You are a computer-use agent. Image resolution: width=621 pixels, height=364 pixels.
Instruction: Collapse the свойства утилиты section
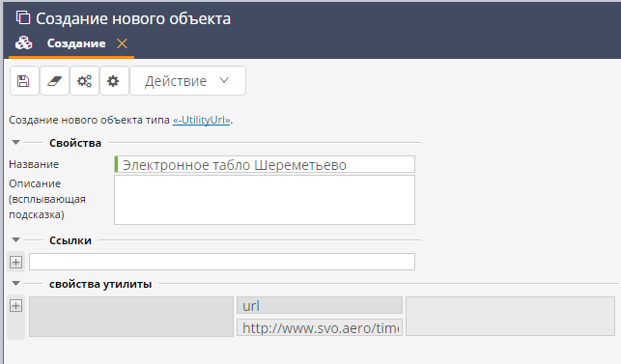click(15, 283)
